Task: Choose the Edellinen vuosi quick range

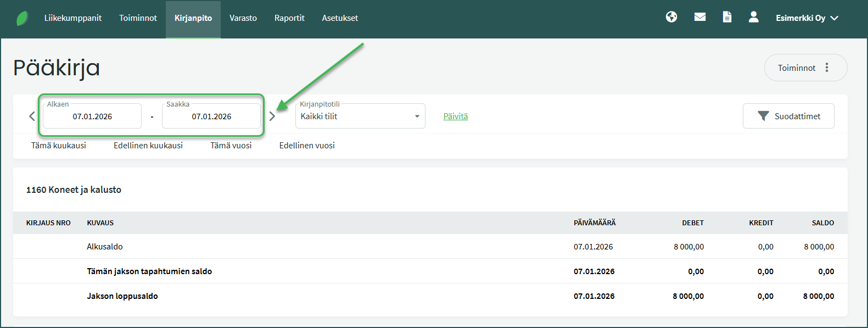Action: (307, 146)
